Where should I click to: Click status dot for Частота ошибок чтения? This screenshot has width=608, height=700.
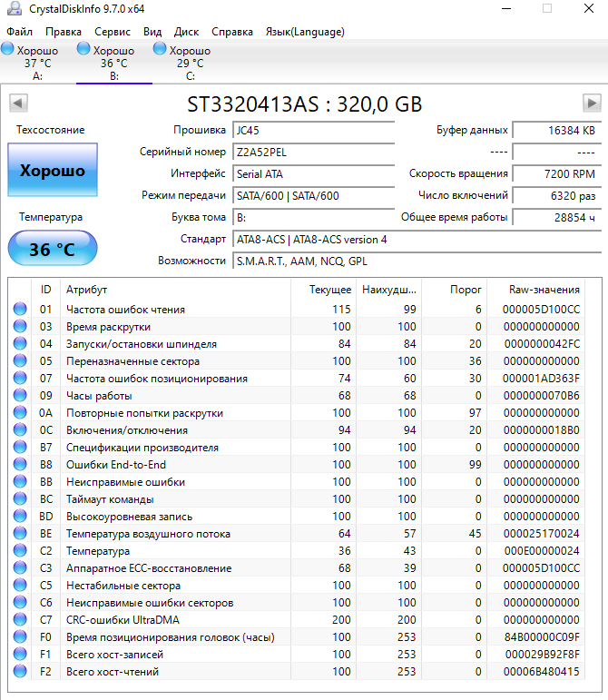pyautogui.click(x=20, y=309)
